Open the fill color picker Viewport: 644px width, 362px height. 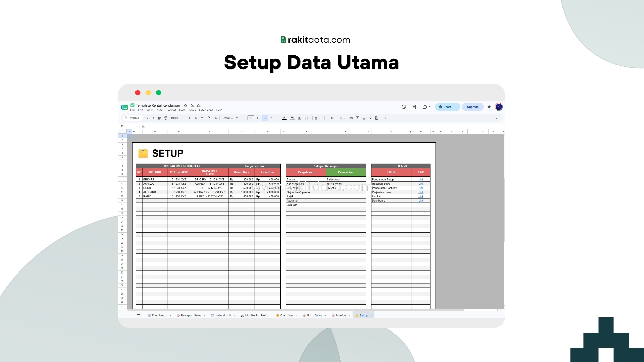292,118
